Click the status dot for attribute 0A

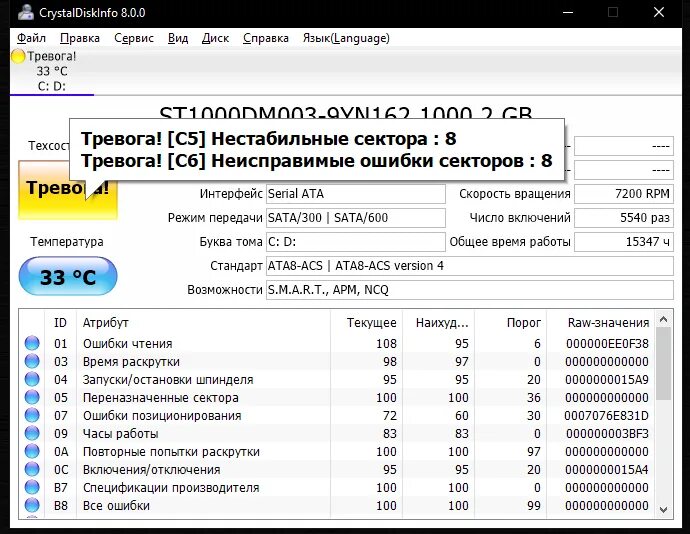tap(32, 451)
